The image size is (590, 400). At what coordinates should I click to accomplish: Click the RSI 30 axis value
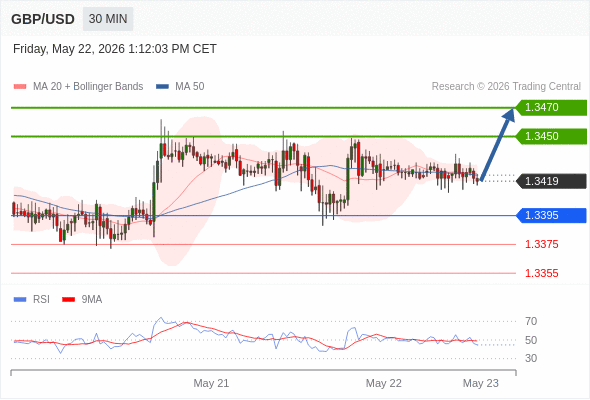[531, 358]
